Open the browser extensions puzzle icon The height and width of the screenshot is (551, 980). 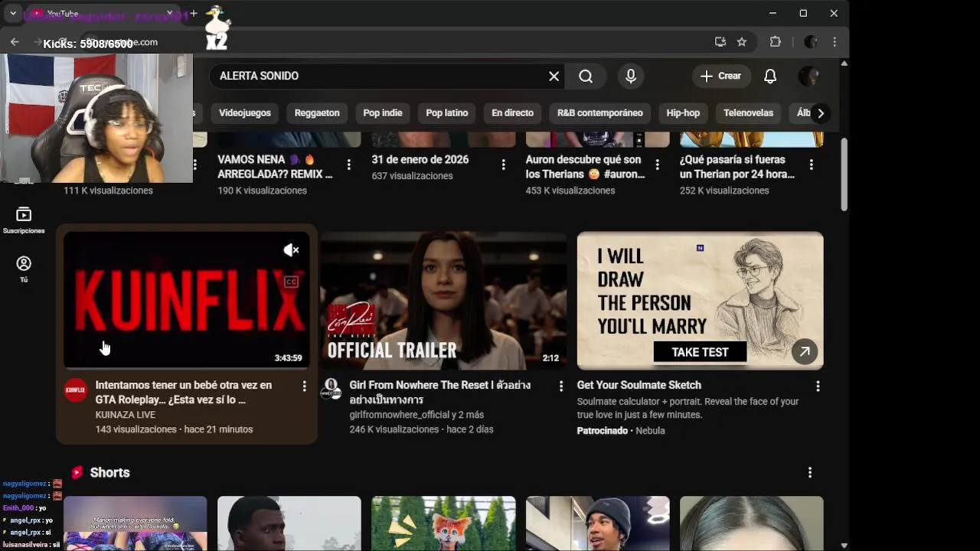click(775, 42)
